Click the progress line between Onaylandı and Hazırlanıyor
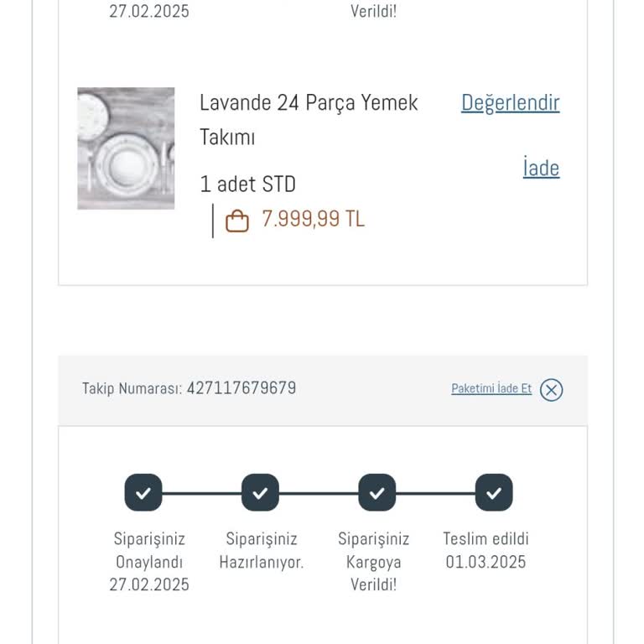Image resolution: width=644 pixels, height=644 pixels. (201, 493)
